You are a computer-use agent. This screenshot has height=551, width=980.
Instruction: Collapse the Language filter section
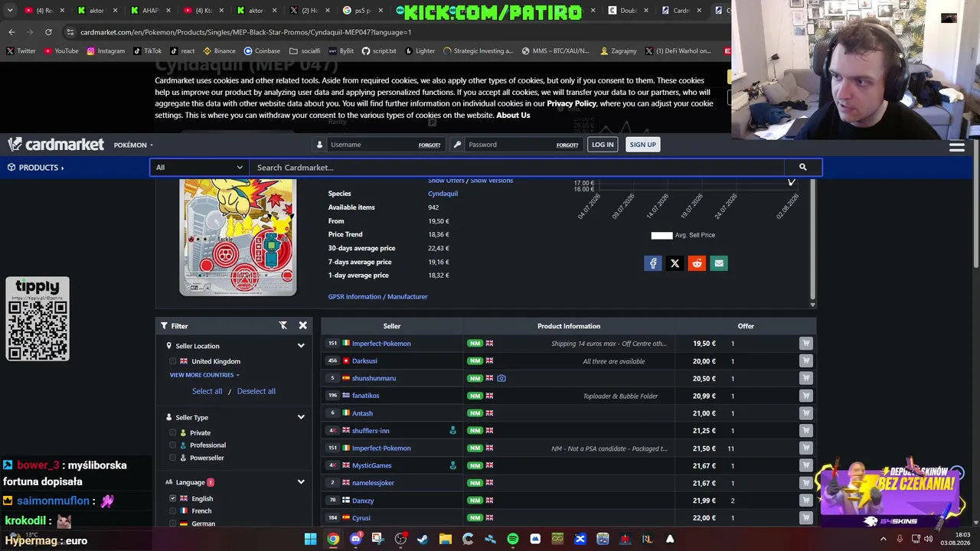pos(301,482)
